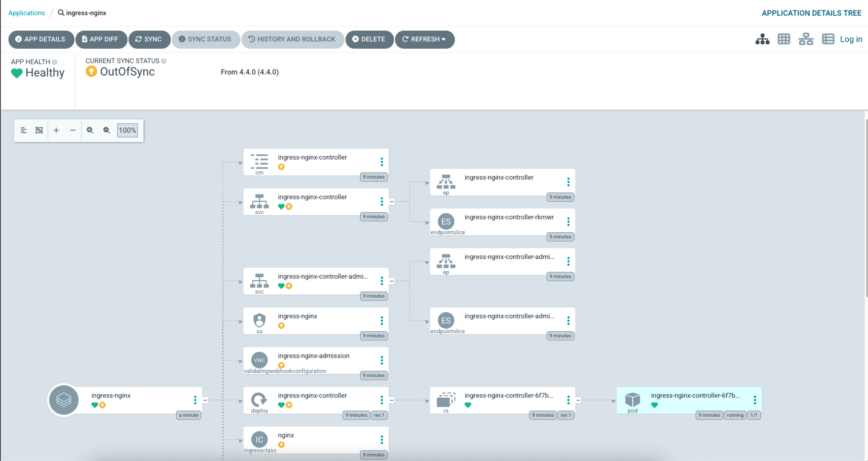Screen dimensions: 868x461
Task: Click the running badge on the pod
Action: 735,415
